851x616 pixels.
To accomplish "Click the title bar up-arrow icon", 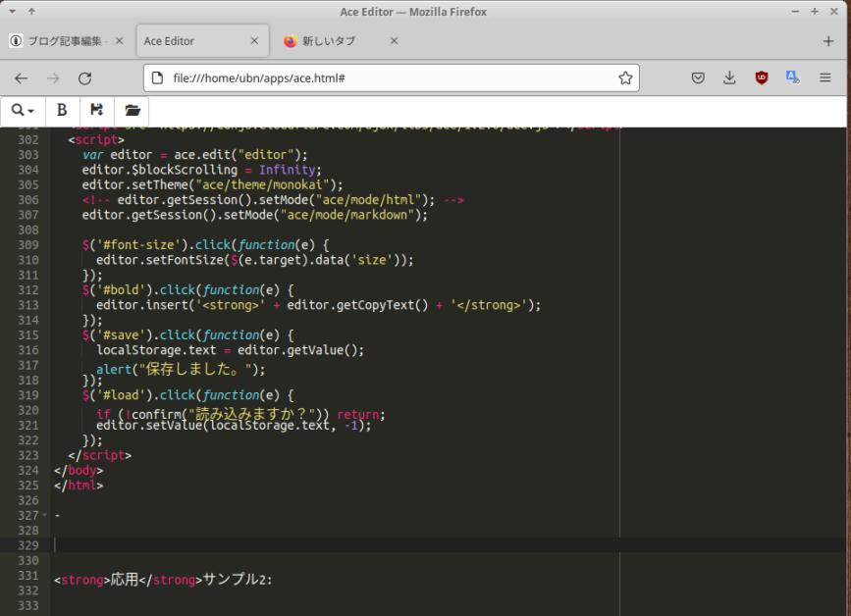I will 31,12.
